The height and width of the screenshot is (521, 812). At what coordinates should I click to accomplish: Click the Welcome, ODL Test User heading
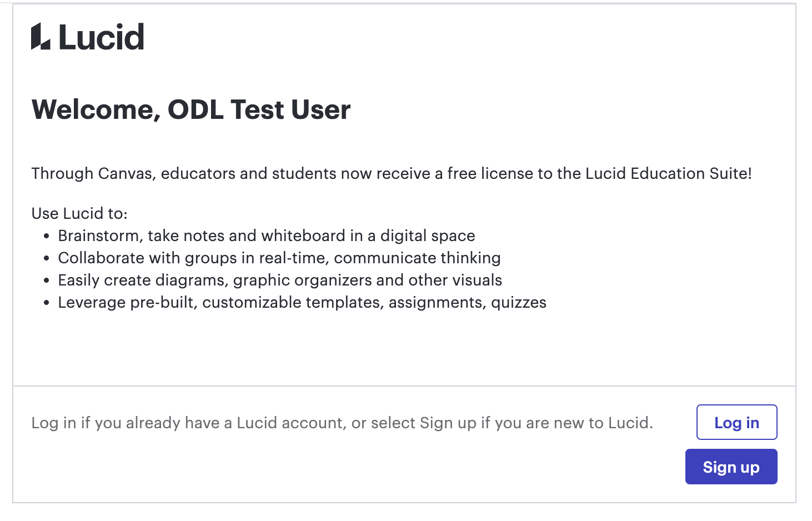(x=191, y=109)
